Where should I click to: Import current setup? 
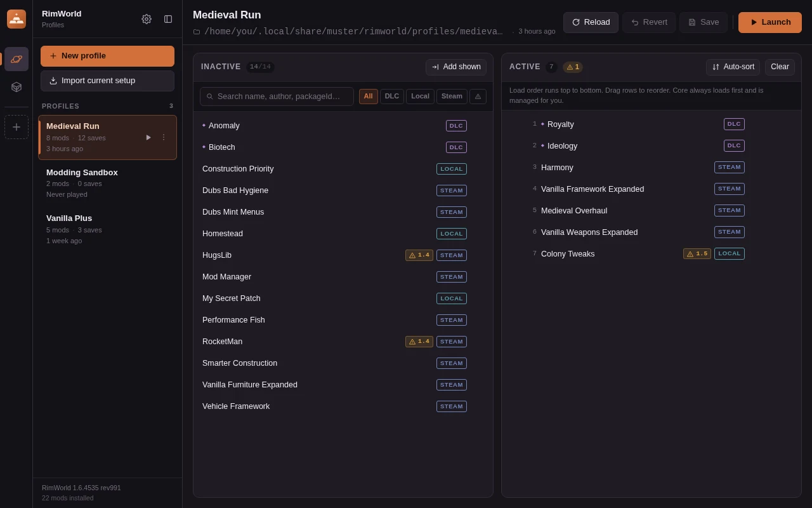pyautogui.click(x=107, y=81)
